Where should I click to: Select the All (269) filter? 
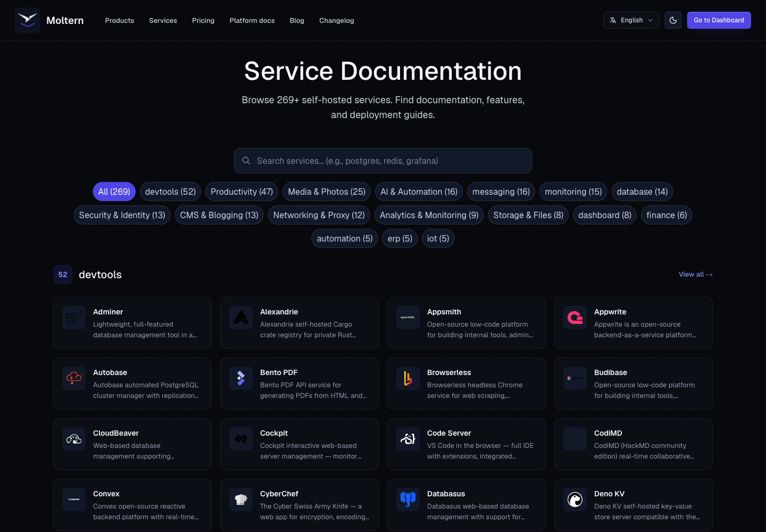[114, 192]
